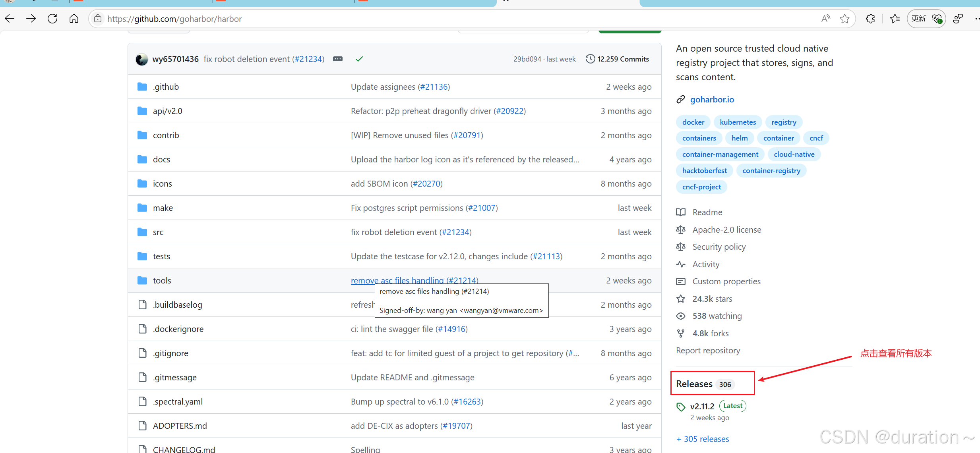Expand commit message ellipsis button
Image resolution: width=980 pixels, height=453 pixels.
(338, 59)
